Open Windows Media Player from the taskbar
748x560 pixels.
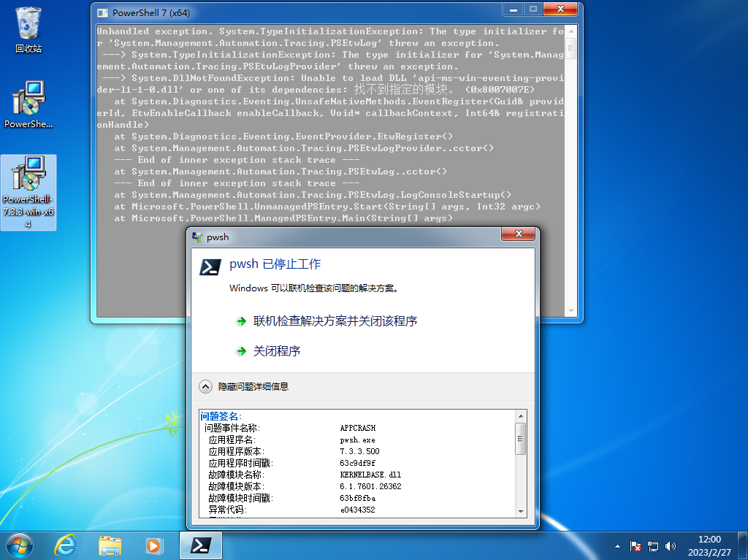153,545
